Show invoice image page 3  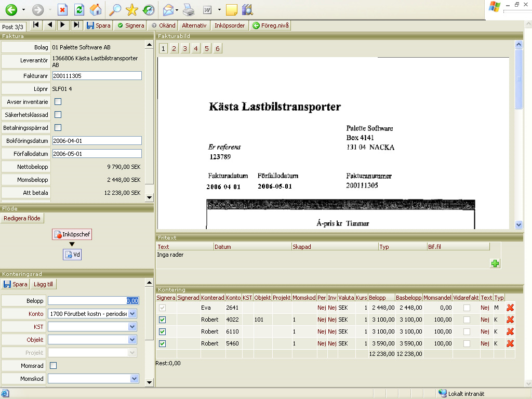pyautogui.click(x=185, y=48)
